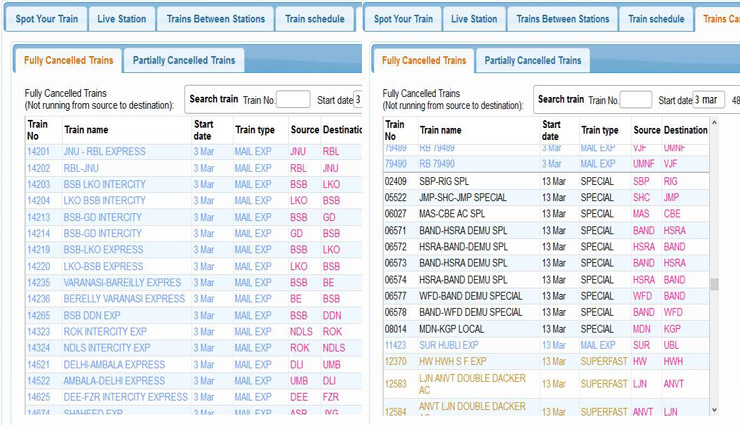Image resolution: width=740 pixels, height=425 pixels.
Task: Open BSB-LKO EXPRESS train name
Action: pyautogui.click(x=103, y=250)
